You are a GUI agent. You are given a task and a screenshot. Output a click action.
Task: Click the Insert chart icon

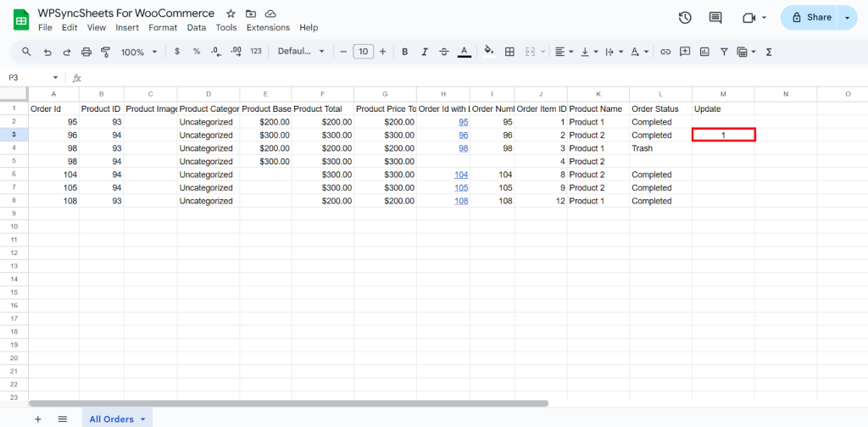pyautogui.click(x=704, y=52)
